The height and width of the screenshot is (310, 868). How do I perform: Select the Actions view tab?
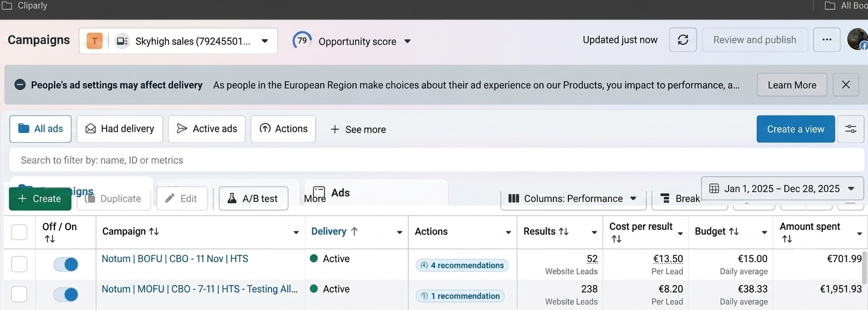(283, 128)
